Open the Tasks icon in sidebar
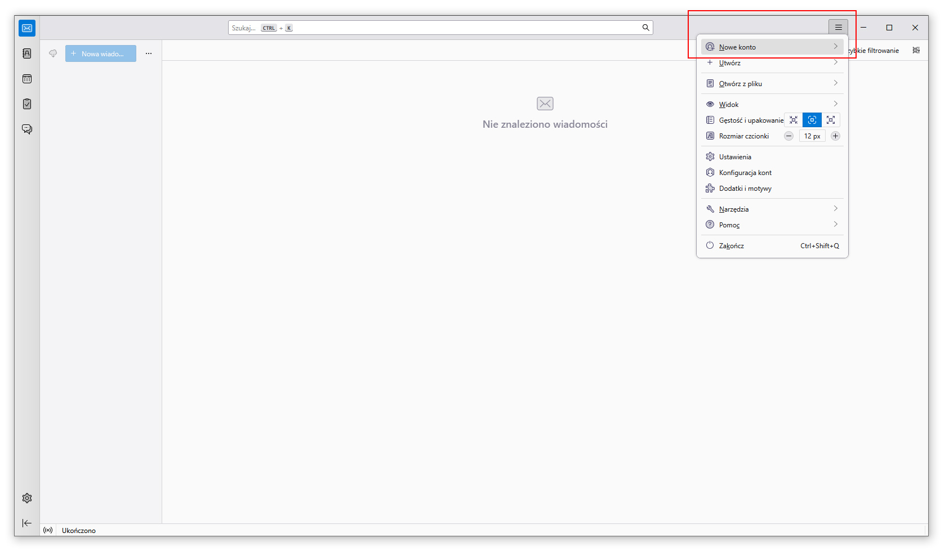949x560 pixels. [x=27, y=104]
